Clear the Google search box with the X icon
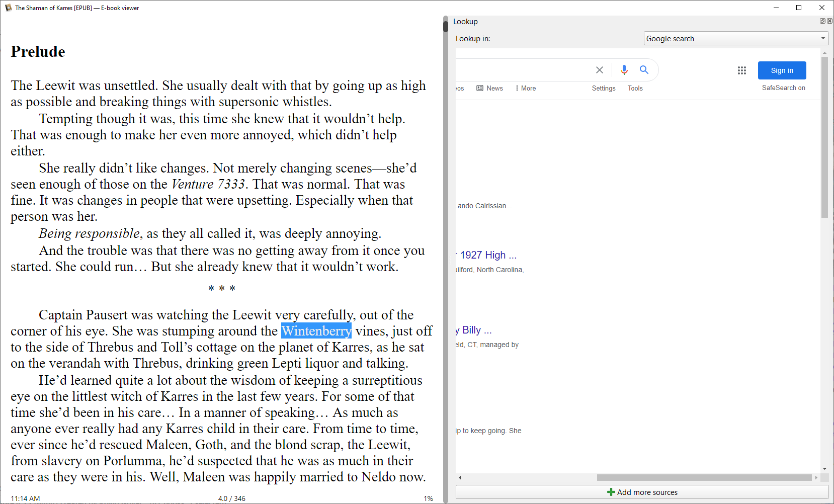Viewport: 834px width, 504px height. pos(599,70)
